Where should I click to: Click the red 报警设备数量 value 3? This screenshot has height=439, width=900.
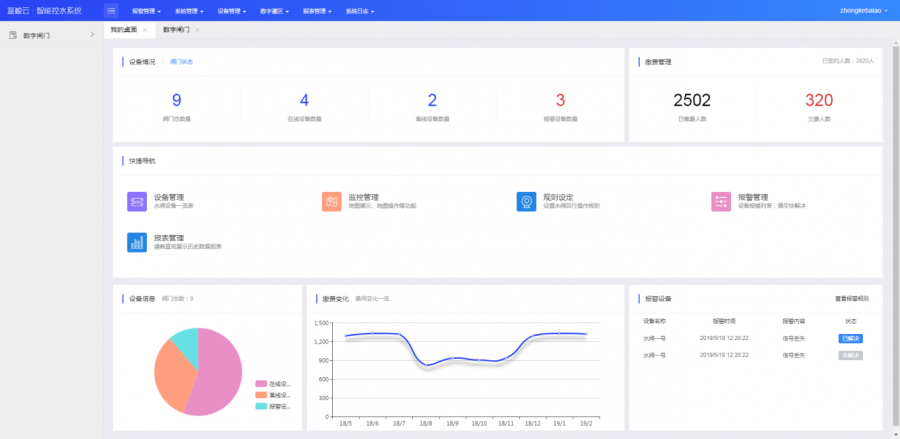click(560, 100)
